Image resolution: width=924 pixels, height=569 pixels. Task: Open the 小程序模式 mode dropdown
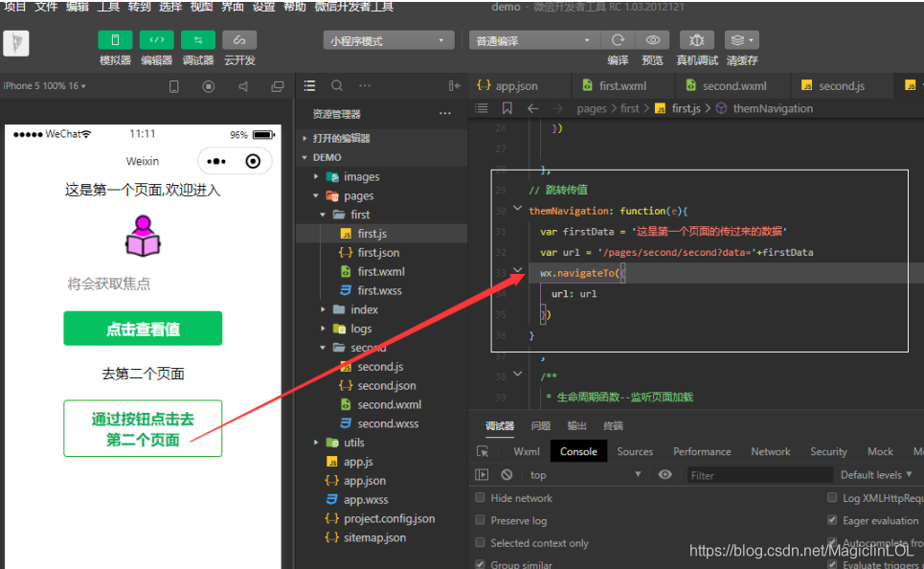point(389,41)
